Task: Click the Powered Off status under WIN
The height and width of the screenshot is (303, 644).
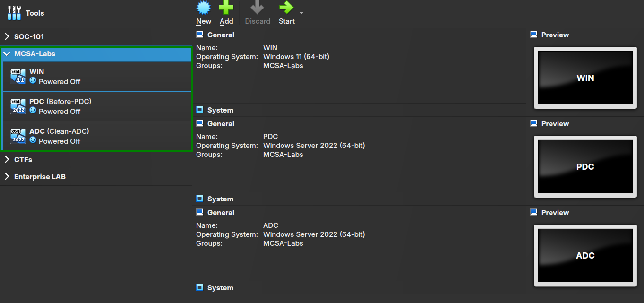Action: pyautogui.click(x=60, y=82)
